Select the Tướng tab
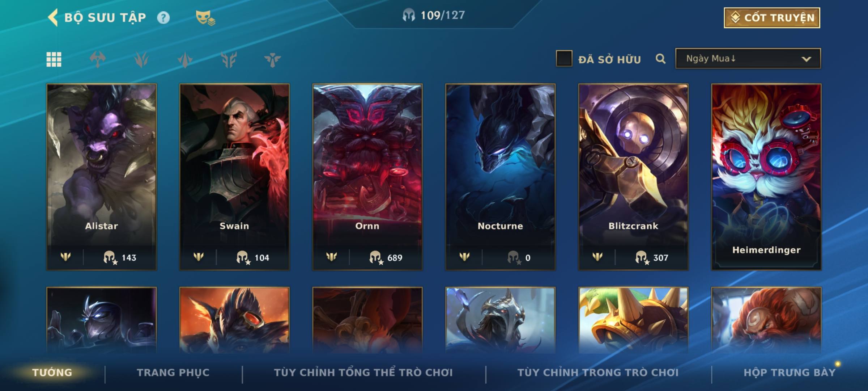Screen dimensions: 868x391 tap(52, 373)
